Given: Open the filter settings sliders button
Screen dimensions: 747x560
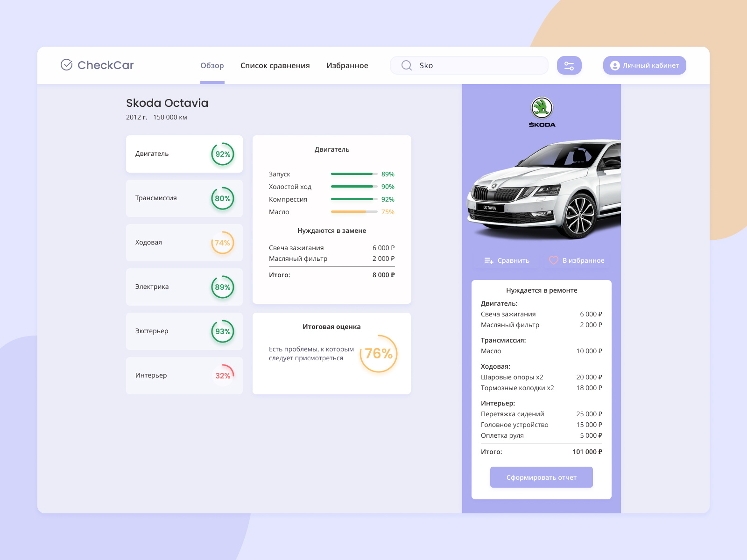Looking at the screenshot, I should click(x=569, y=65).
